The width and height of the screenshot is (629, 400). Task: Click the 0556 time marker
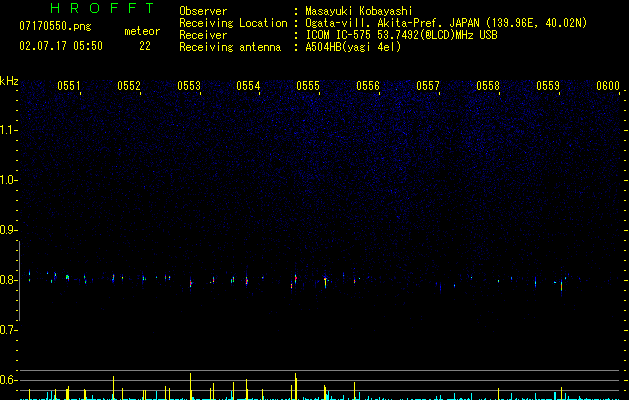368,86
